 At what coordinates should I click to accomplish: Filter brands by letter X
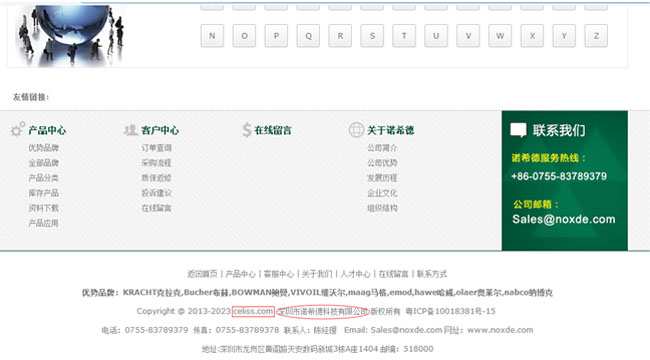(x=532, y=36)
